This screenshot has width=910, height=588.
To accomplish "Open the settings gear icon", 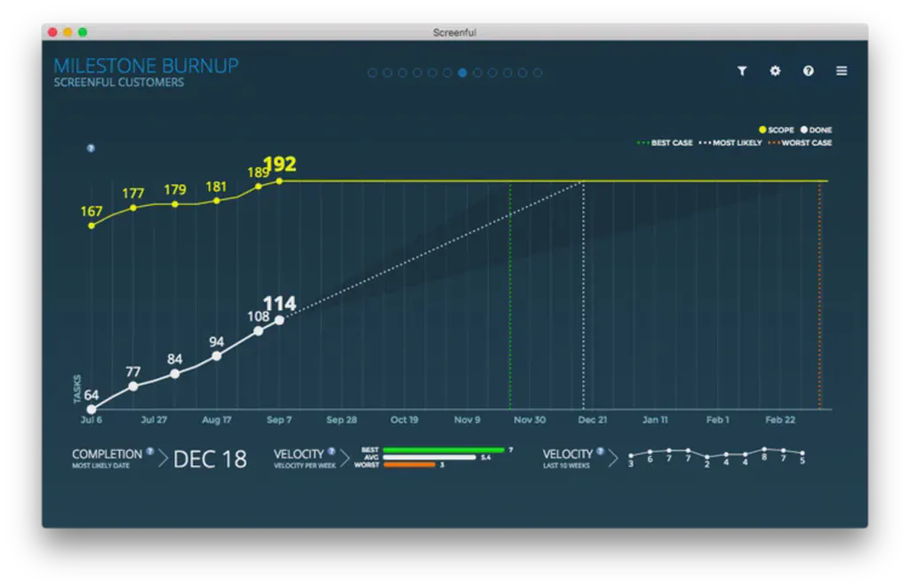I will [x=775, y=71].
